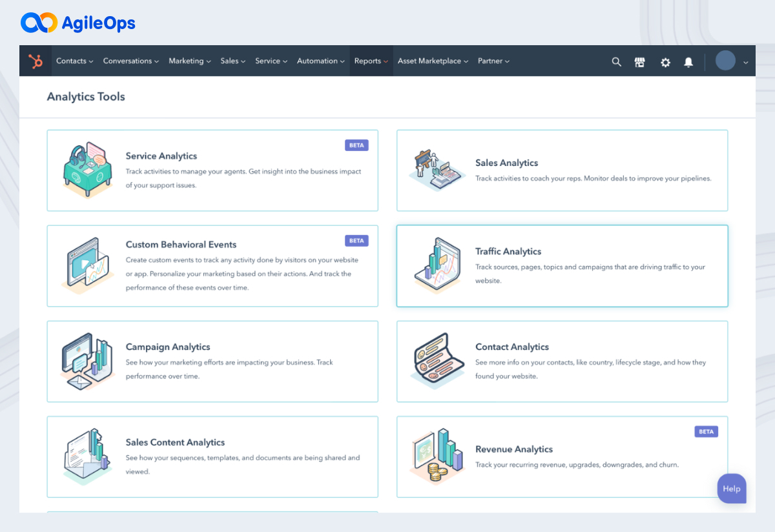Expand the account menu chevron
This screenshot has height=532, width=775.
[x=746, y=62]
